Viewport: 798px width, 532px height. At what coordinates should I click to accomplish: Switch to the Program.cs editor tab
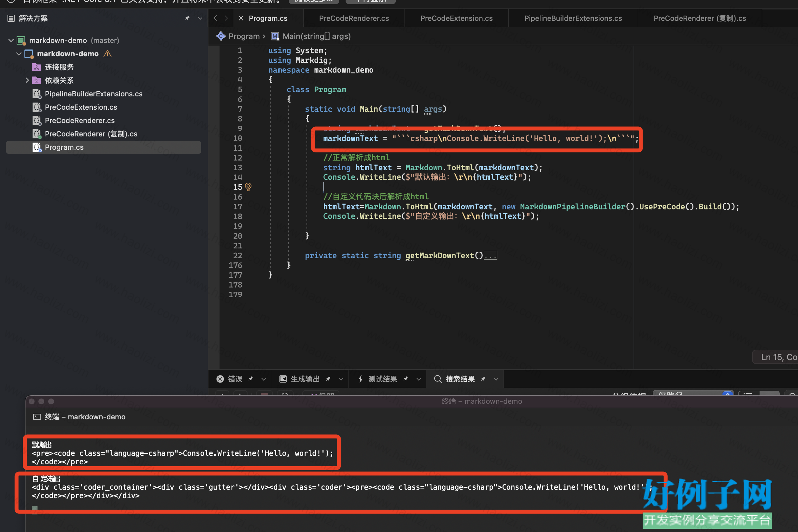268,18
